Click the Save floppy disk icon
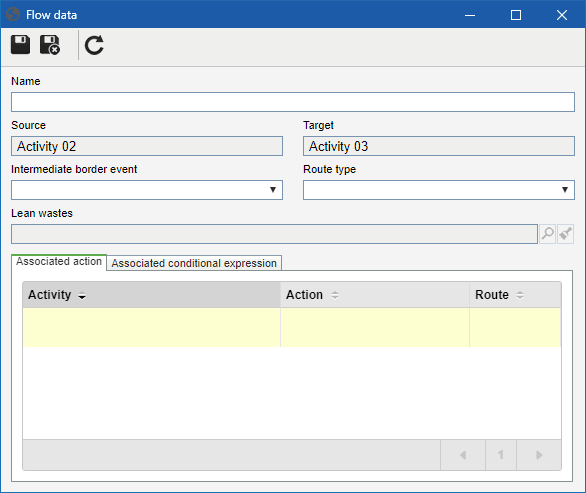Image resolution: width=586 pixels, height=493 pixels. coord(20,45)
